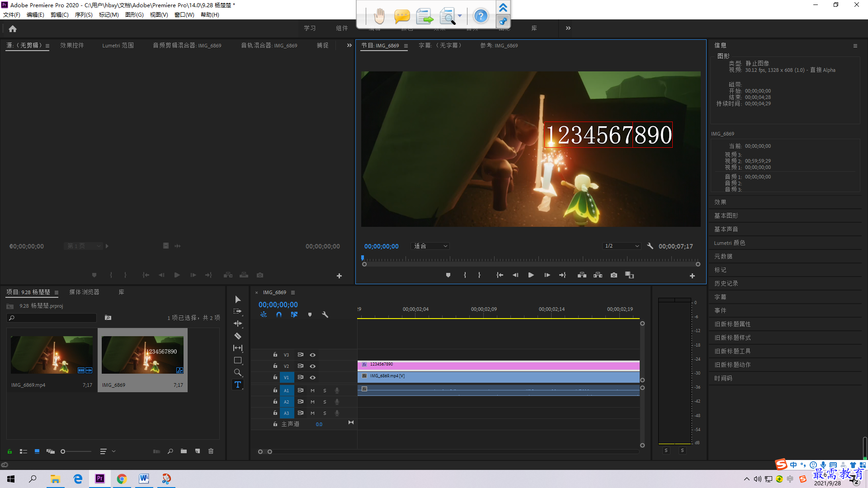This screenshot has width=868, height=488.
Task: Delete selected item with trash icon
Action: click(x=211, y=451)
